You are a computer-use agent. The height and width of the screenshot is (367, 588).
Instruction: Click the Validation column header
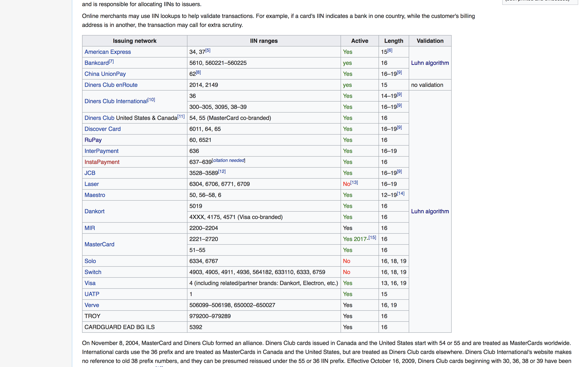(430, 41)
